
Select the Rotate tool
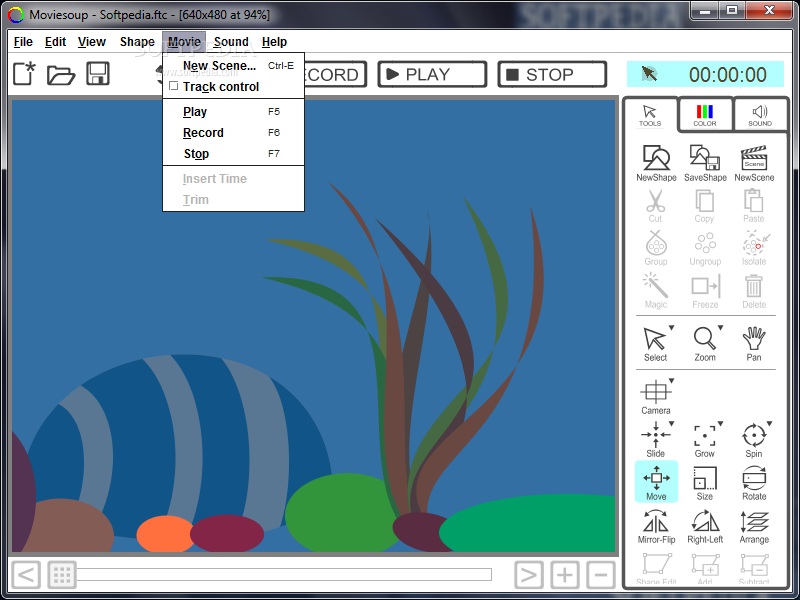pos(754,483)
